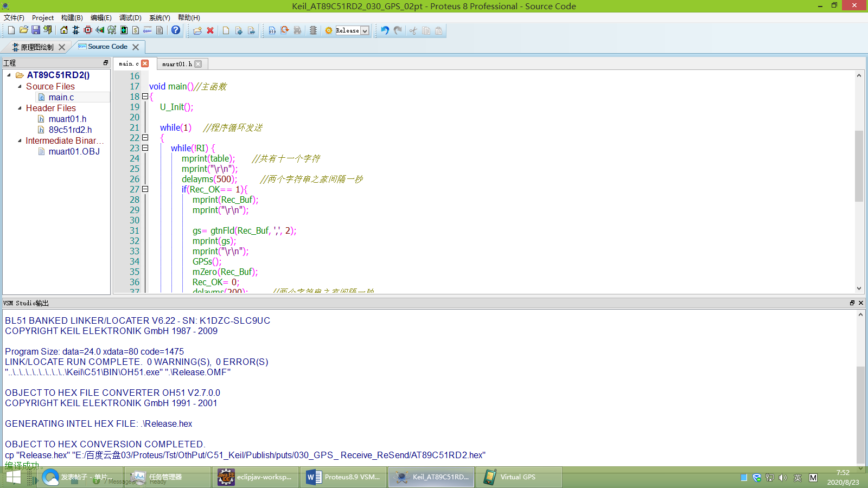The image size is (868, 488).
Task: Click the Rebuild Project toolbar icon
Action: coord(285,30)
